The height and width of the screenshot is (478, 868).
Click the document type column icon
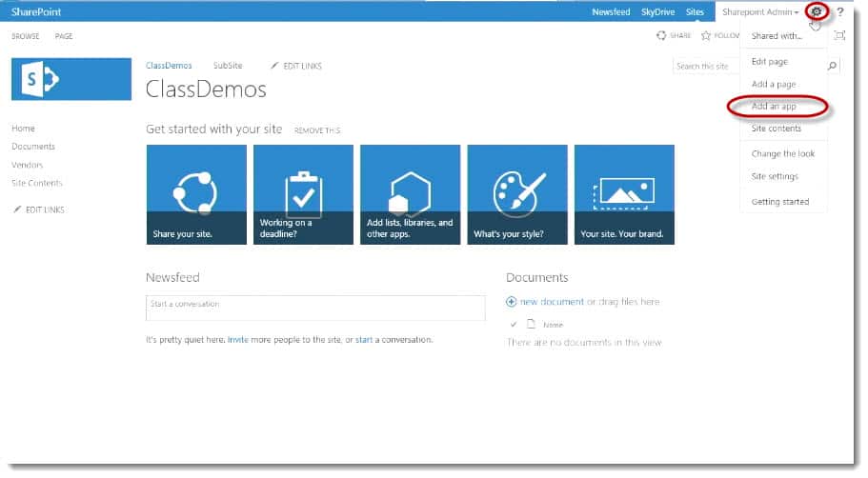click(x=531, y=324)
